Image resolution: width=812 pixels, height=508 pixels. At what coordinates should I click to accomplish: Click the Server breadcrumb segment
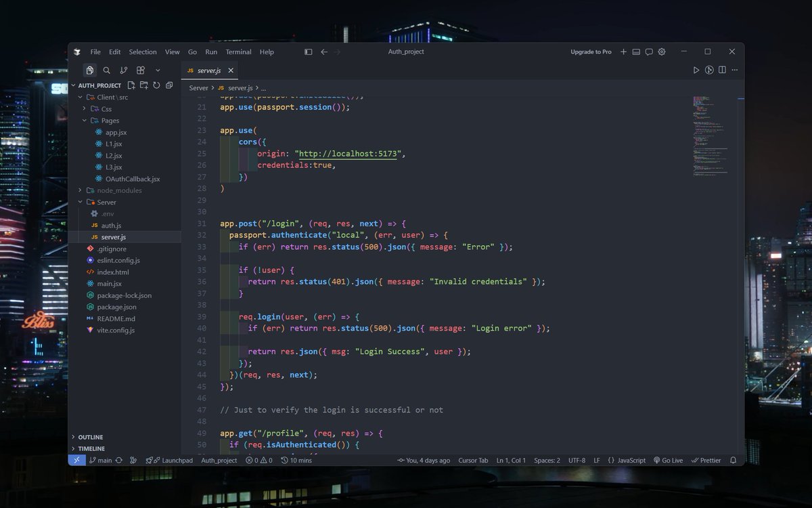coord(199,88)
